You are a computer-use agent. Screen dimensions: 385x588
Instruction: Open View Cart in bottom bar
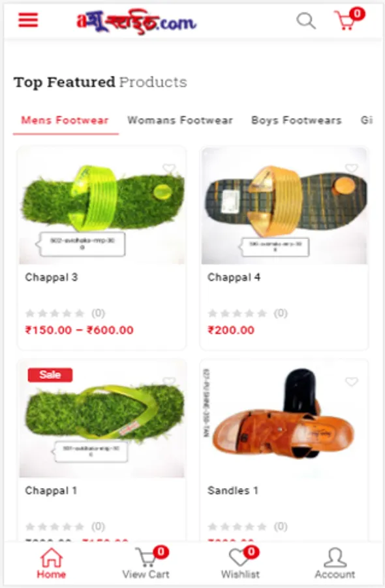(x=146, y=563)
